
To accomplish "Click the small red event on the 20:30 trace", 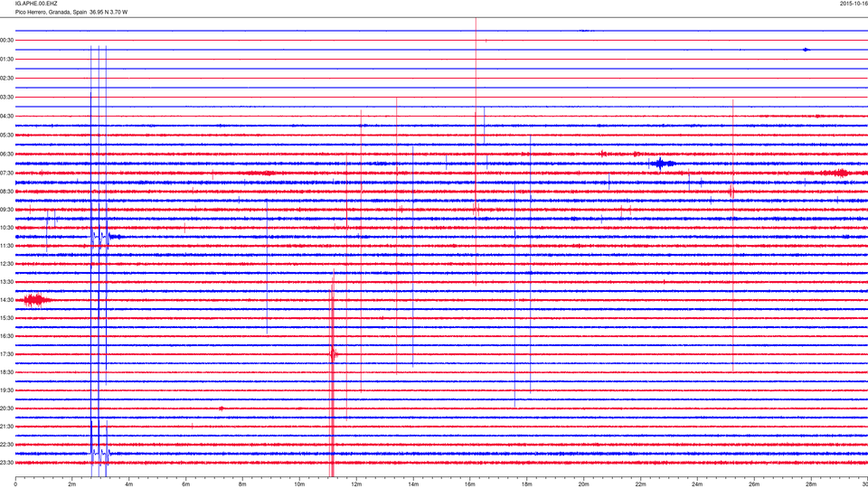I will tap(222, 408).
